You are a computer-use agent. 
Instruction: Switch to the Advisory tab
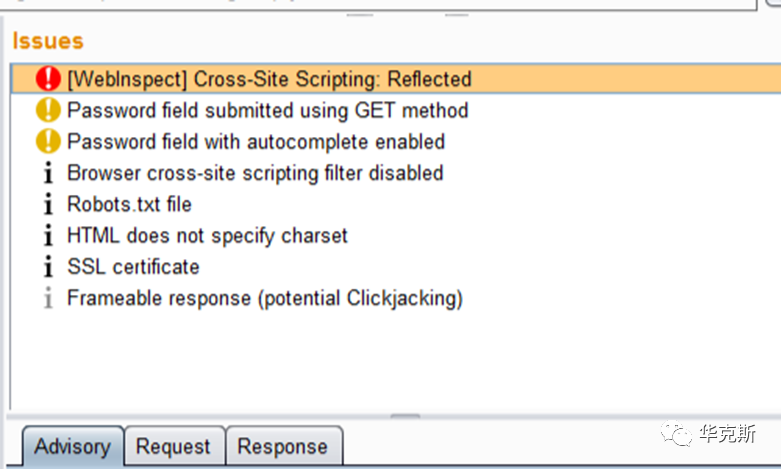pyautogui.click(x=71, y=446)
